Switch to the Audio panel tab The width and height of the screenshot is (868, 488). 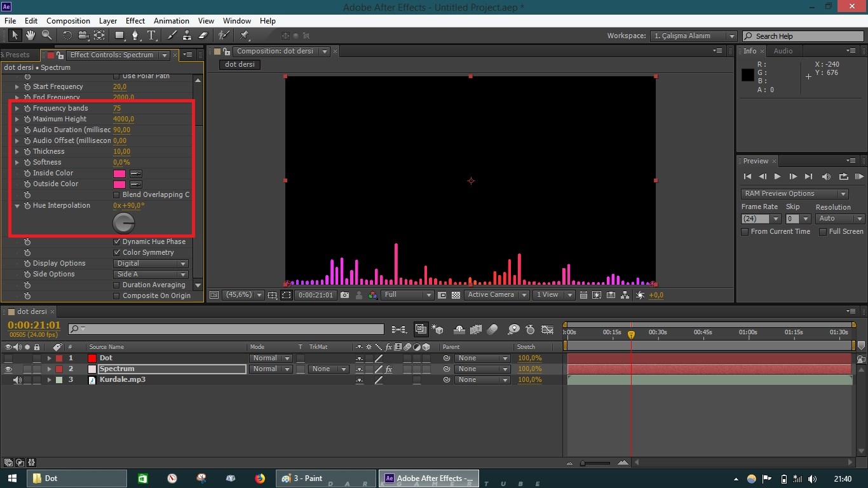(x=783, y=51)
